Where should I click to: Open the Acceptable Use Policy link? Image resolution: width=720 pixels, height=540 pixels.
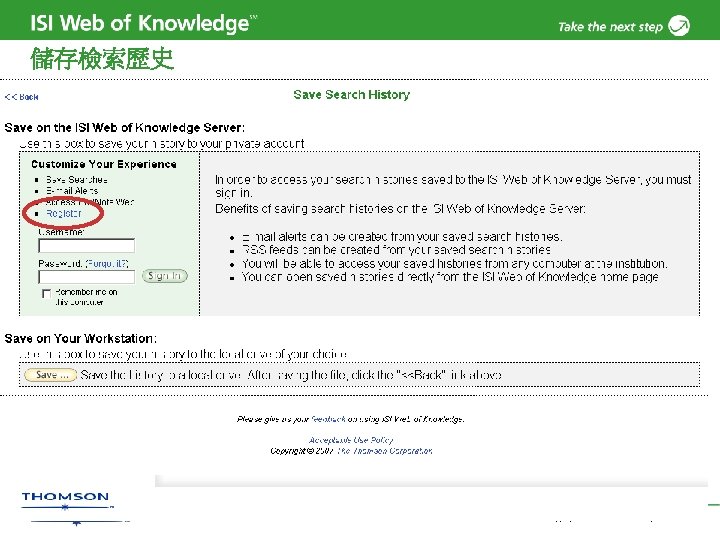point(351,440)
